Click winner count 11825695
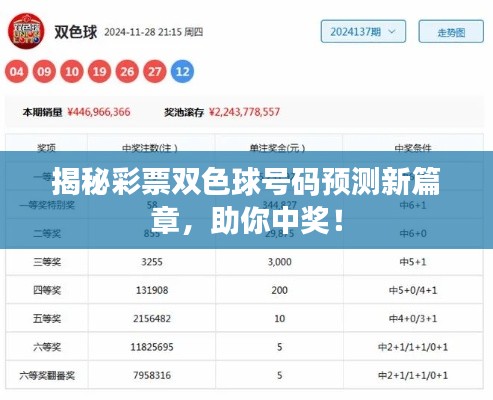This screenshot has height=400, width=493. [152, 347]
